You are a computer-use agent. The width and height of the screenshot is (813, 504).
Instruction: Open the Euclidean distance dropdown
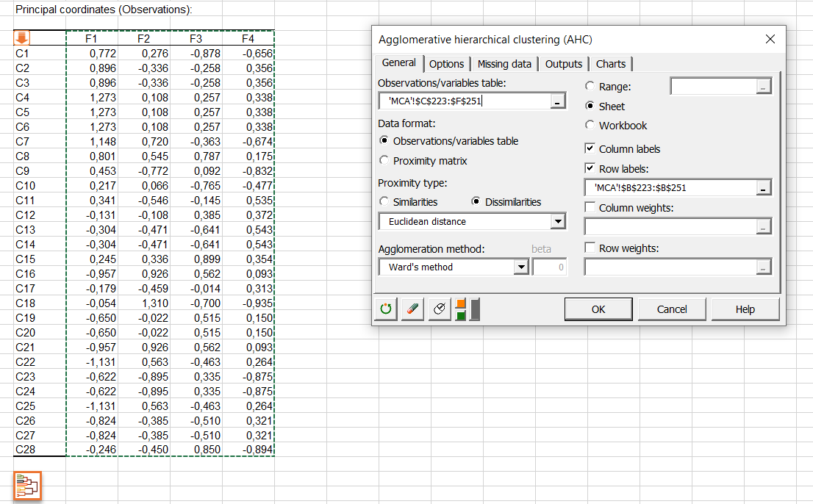pos(558,222)
